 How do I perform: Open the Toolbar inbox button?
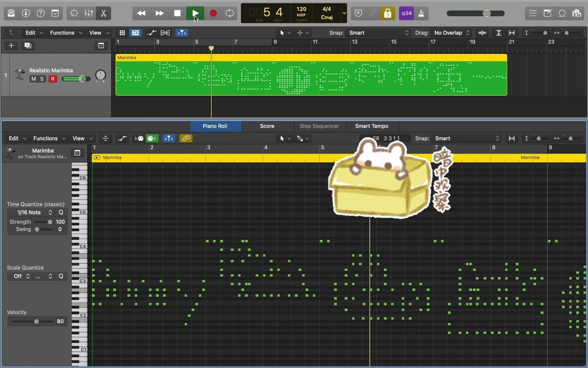tap(55, 13)
